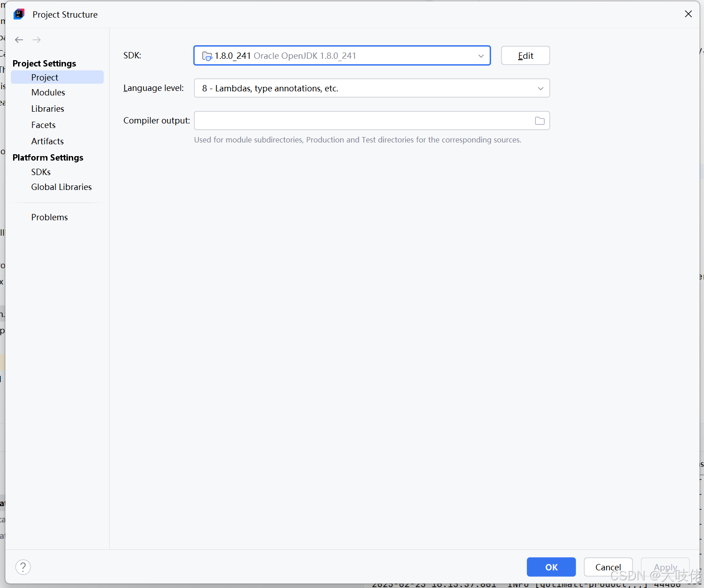Click the back navigation arrow

[19, 40]
